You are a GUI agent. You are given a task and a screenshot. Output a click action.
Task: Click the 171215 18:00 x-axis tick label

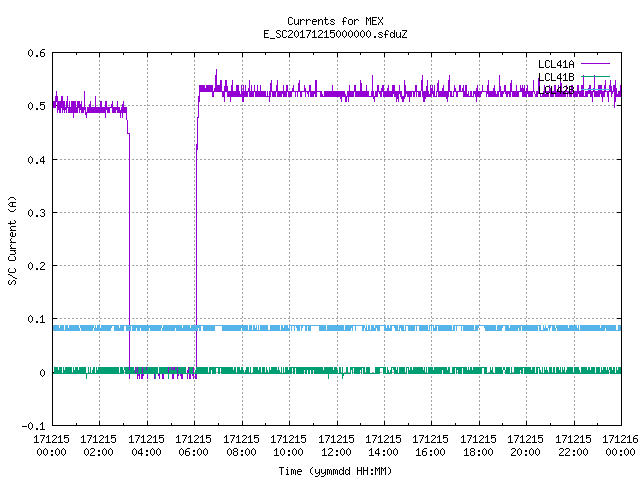tap(478, 445)
